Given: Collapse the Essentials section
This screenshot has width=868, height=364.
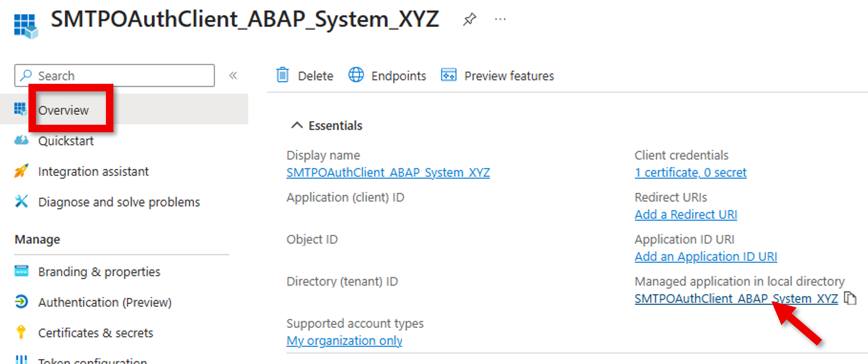Looking at the screenshot, I should click(x=297, y=125).
